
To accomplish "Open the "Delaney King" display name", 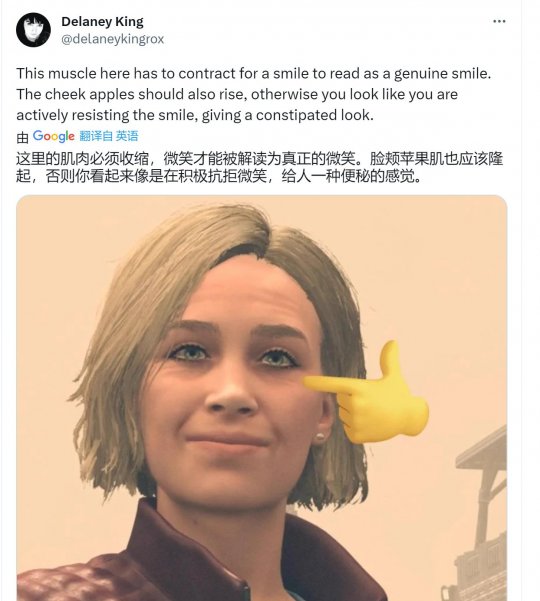I will click(x=102, y=22).
